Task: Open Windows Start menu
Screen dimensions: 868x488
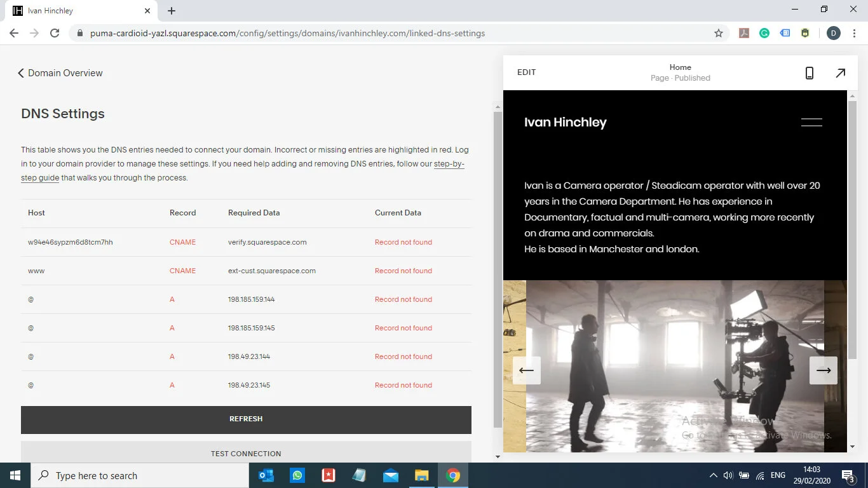Action: coord(15,475)
